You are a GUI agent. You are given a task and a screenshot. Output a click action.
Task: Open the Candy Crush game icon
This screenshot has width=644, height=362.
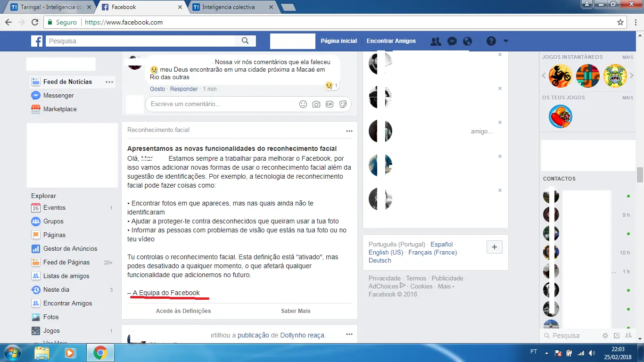[x=561, y=116]
